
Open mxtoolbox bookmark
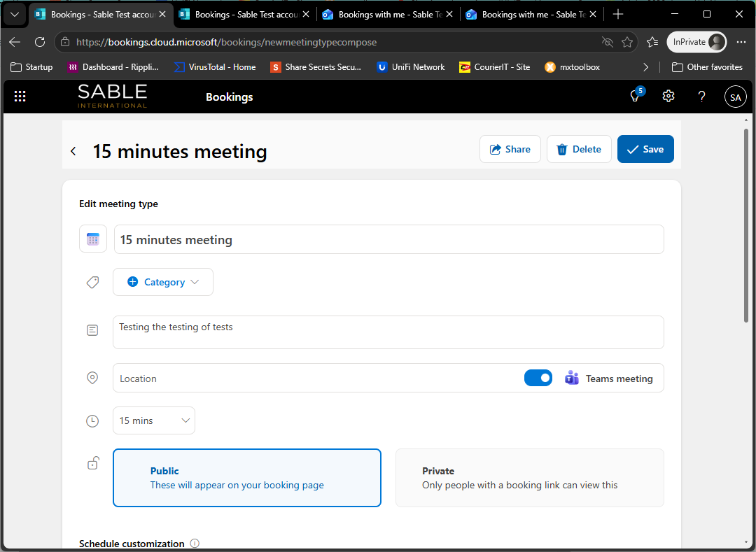[x=573, y=67]
